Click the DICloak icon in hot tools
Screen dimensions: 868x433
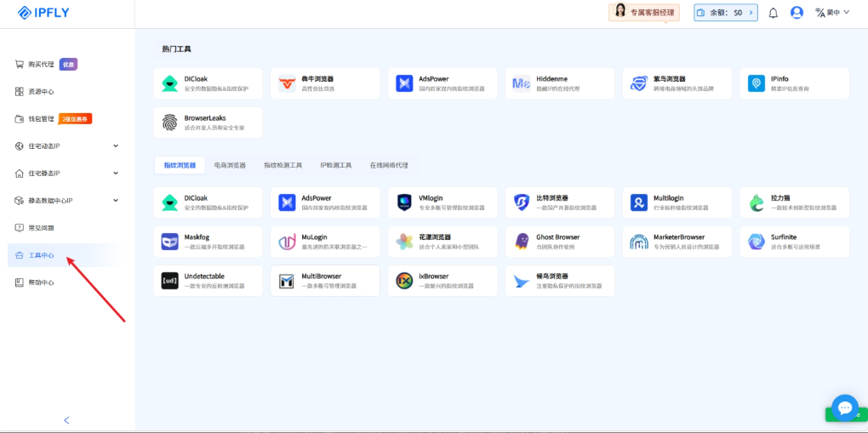click(169, 83)
